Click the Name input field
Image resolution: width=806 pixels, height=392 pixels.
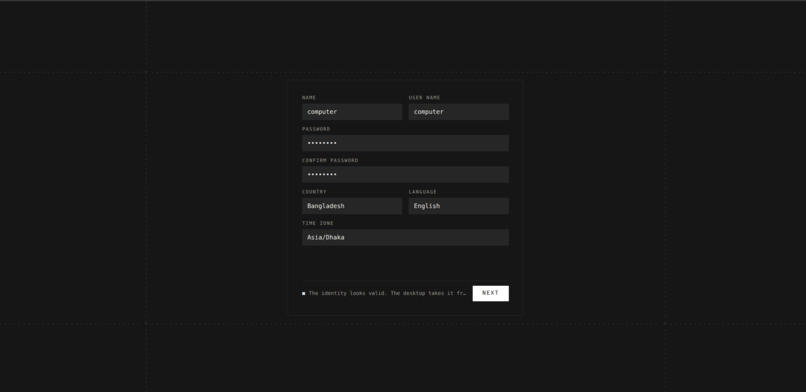[x=352, y=111]
